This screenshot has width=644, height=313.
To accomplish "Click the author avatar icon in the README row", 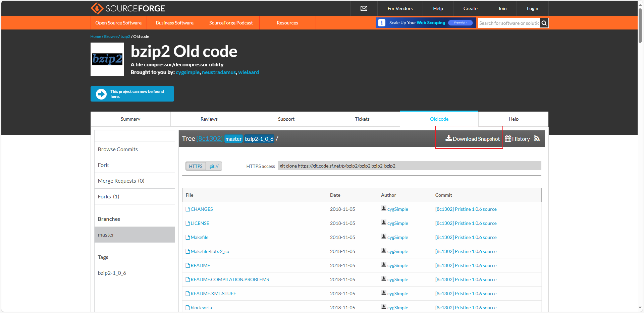I will click(x=384, y=264).
